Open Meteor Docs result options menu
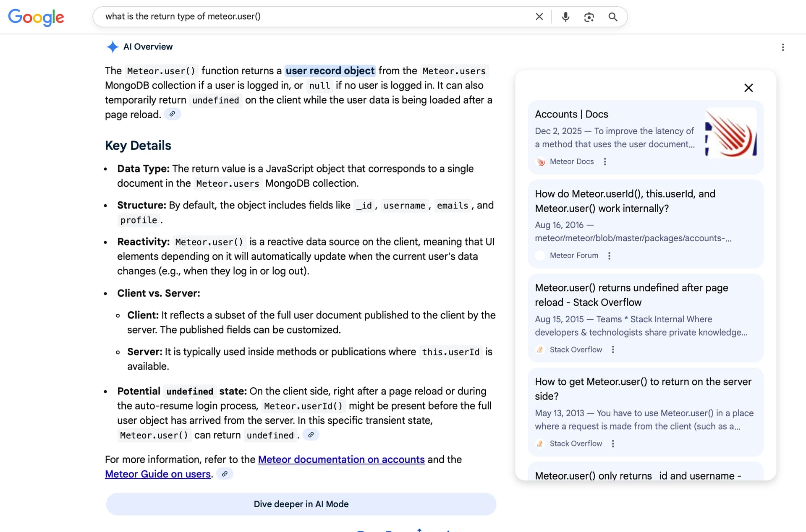 (604, 162)
